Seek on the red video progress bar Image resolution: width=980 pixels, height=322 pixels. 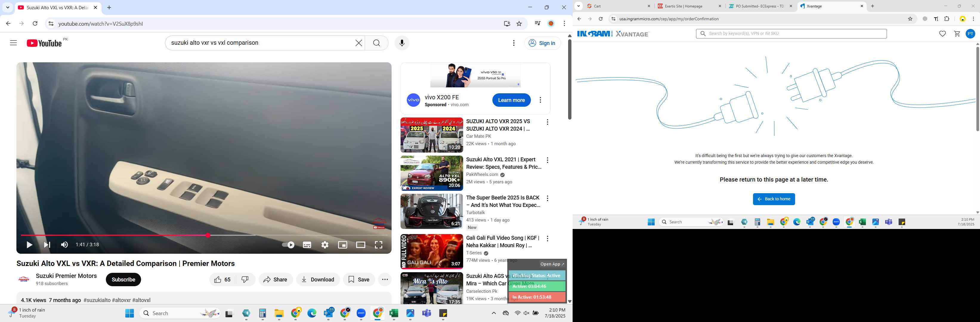(x=204, y=235)
